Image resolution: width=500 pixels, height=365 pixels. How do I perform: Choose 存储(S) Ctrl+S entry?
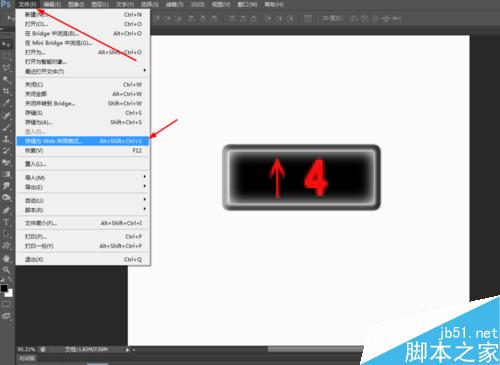coord(83,113)
